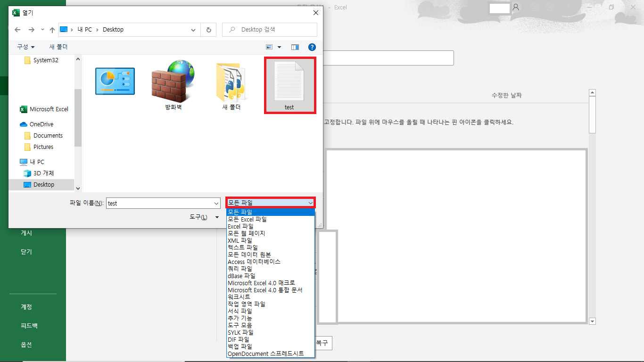This screenshot has height=362, width=644.
Task: Click the 파일 이름 text field
Action: (x=159, y=203)
